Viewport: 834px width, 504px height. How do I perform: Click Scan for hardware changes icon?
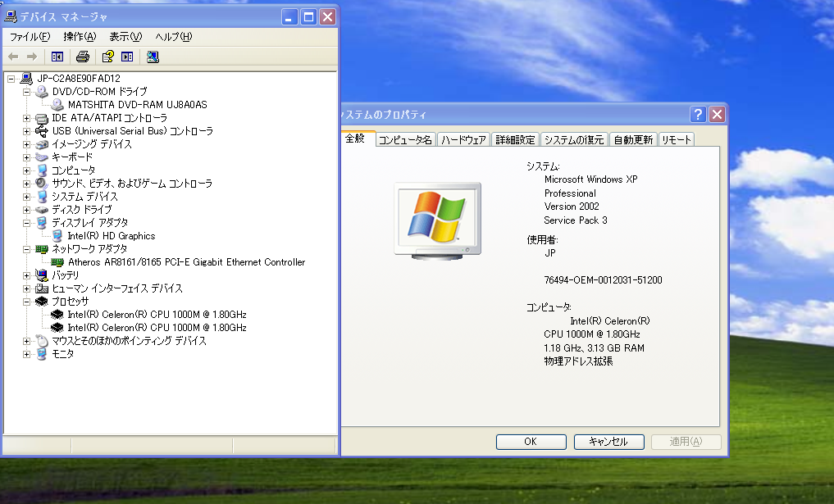pos(153,57)
